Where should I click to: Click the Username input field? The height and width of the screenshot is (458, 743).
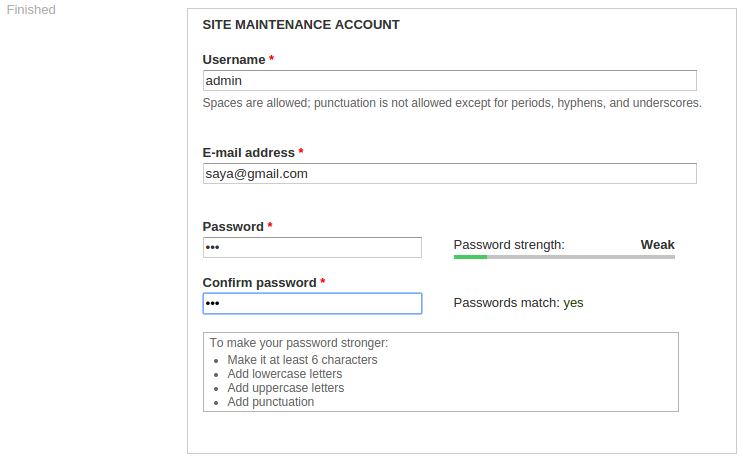click(449, 81)
